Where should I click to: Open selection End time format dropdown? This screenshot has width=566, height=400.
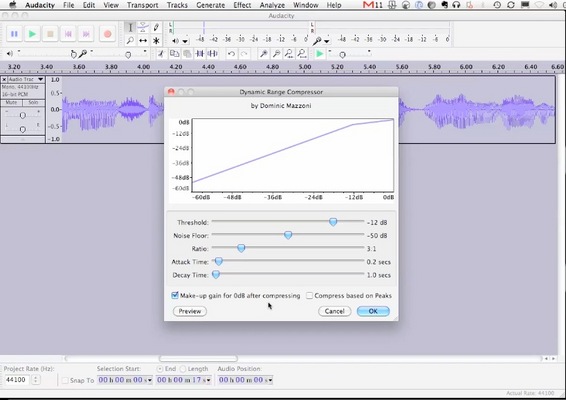[208, 380]
